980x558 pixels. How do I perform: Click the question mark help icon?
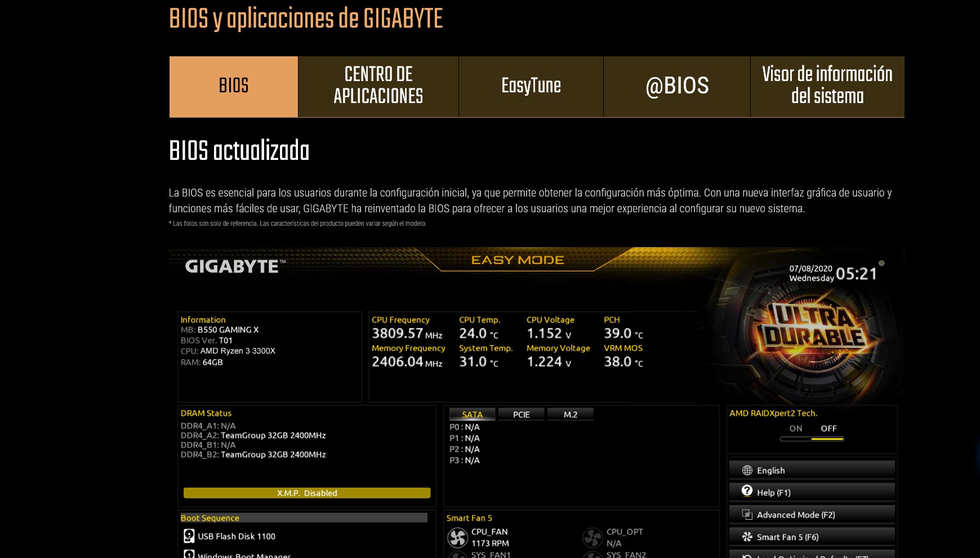click(x=747, y=490)
